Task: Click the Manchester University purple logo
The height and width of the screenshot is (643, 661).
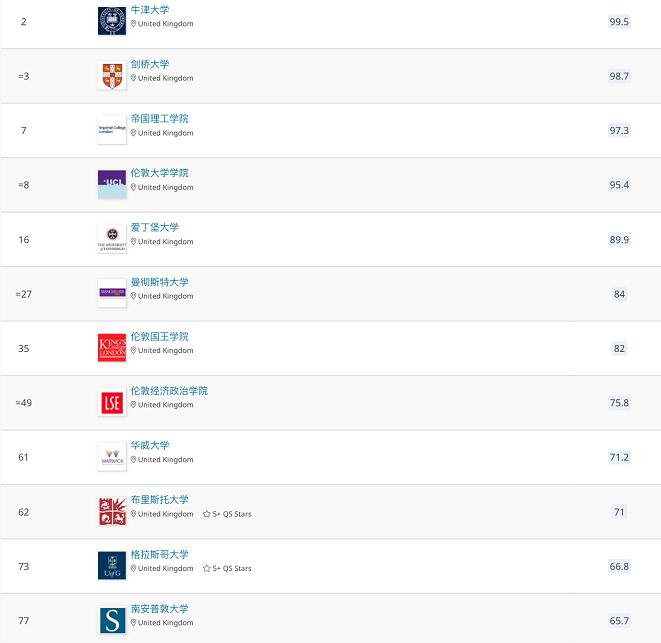Action: 112,293
